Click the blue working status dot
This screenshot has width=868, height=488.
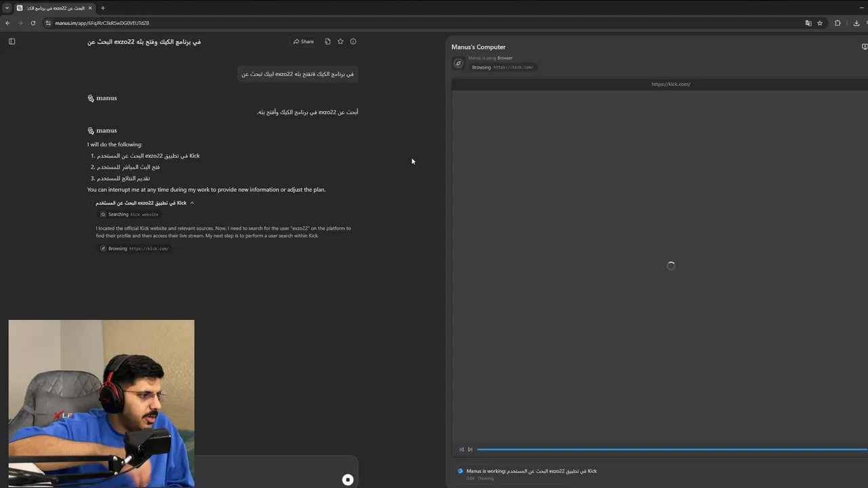(x=460, y=471)
